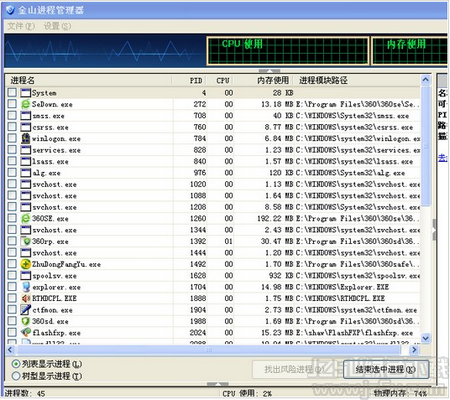
Task: Click the alg.exe window icon
Action: click(x=26, y=173)
